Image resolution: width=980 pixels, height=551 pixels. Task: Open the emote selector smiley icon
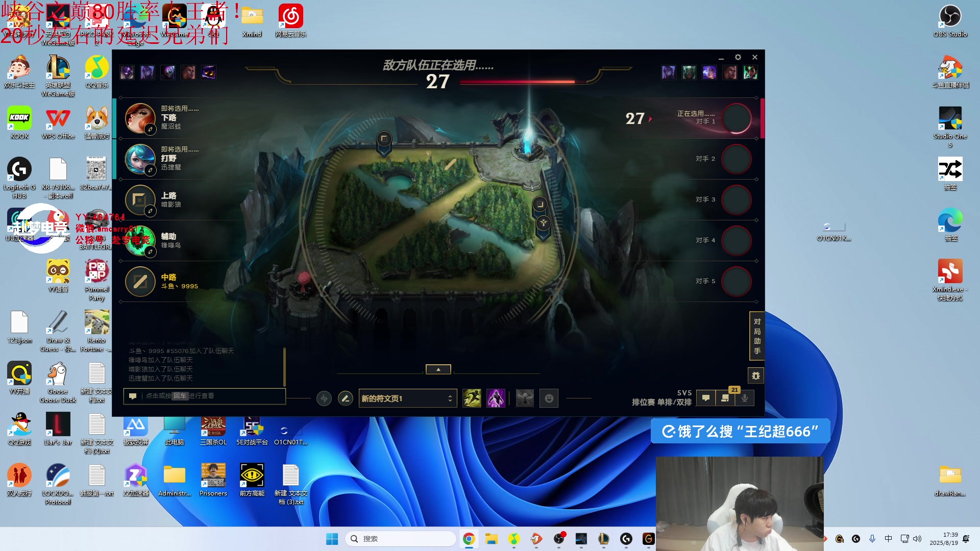pyautogui.click(x=549, y=398)
